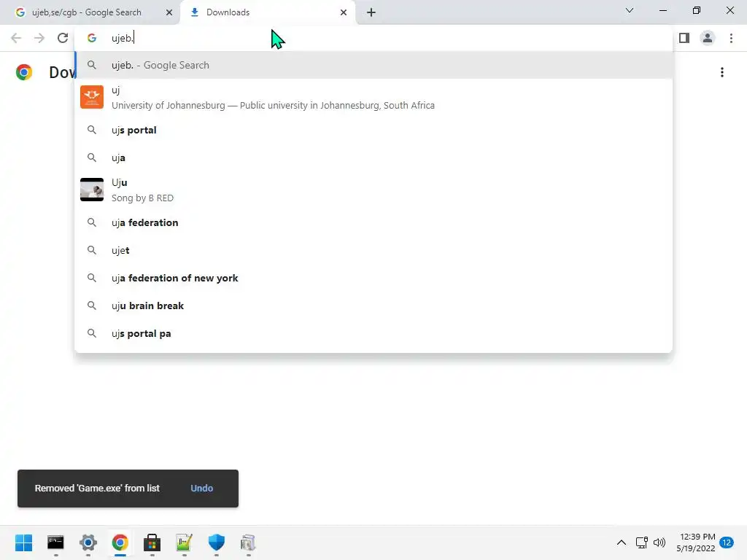Toggle the side panel icon

[684, 38]
